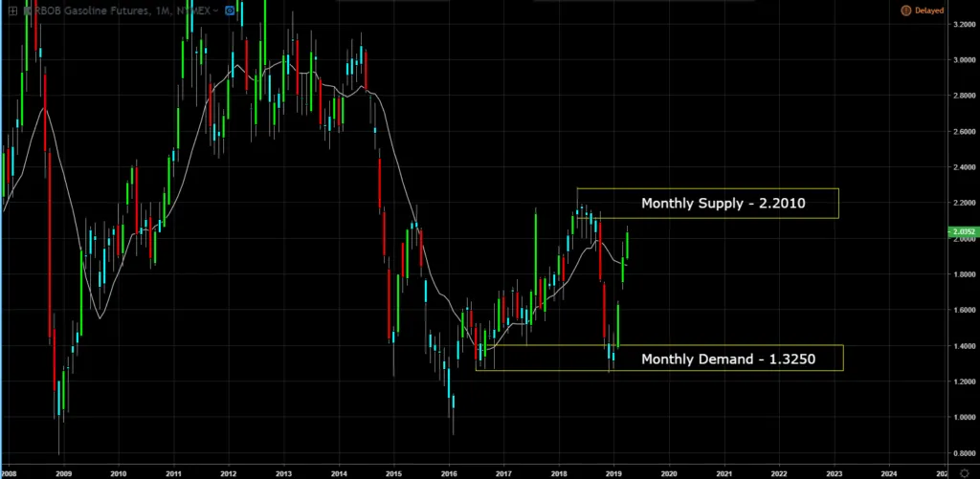
Task: Click the 0.8000 price axis label
Action: click(x=963, y=453)
